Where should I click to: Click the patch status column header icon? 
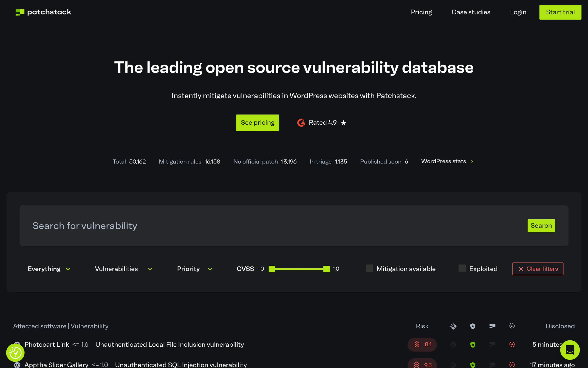pos(512,326)
